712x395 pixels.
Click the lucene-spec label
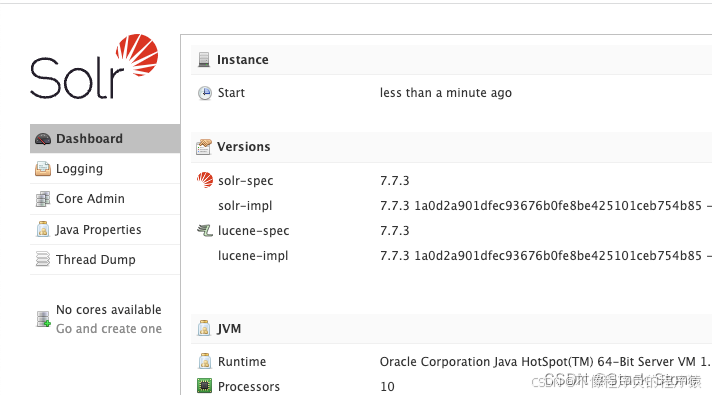253,231
